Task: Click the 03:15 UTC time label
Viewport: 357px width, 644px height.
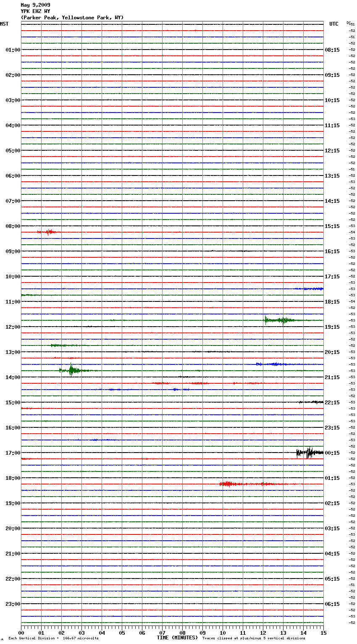Action: (x=332, y=529)
